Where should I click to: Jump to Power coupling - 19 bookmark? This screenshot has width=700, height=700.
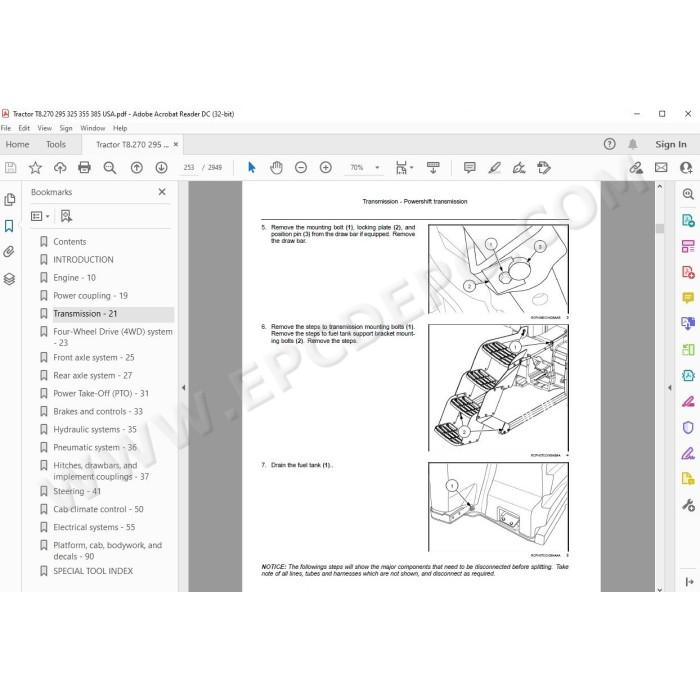(x=91, y=296)
